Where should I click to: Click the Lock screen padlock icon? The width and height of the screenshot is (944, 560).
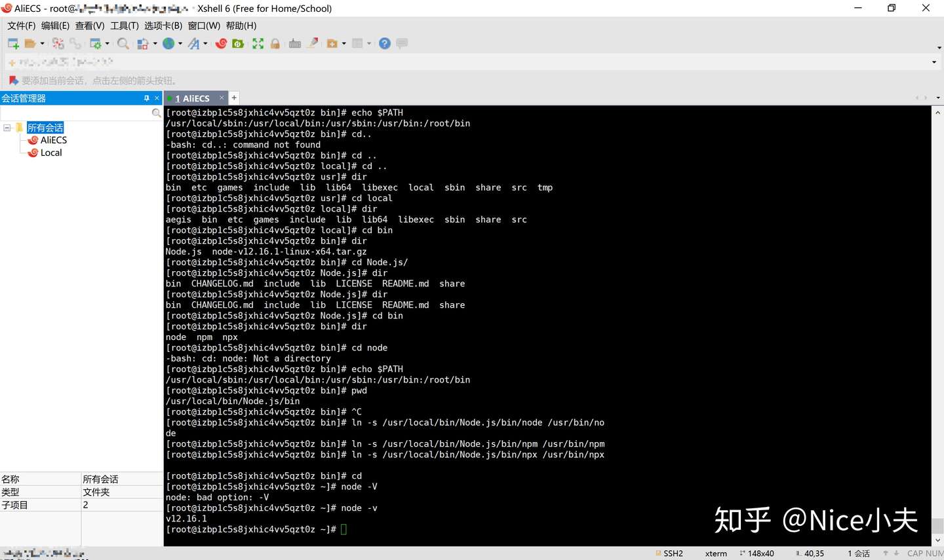pyautogui.click(x=275, y=44)
